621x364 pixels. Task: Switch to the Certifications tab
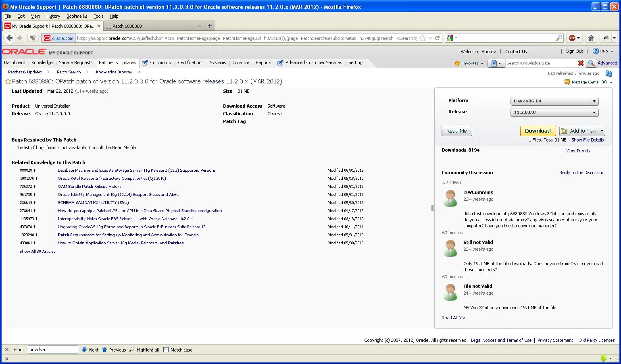coord(190,62)
